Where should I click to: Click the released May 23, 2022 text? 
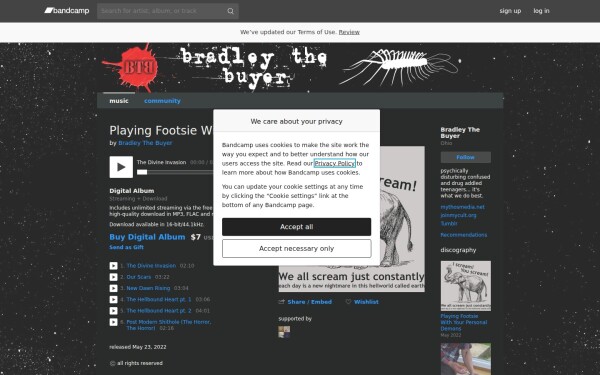click(x=138, y=347)
